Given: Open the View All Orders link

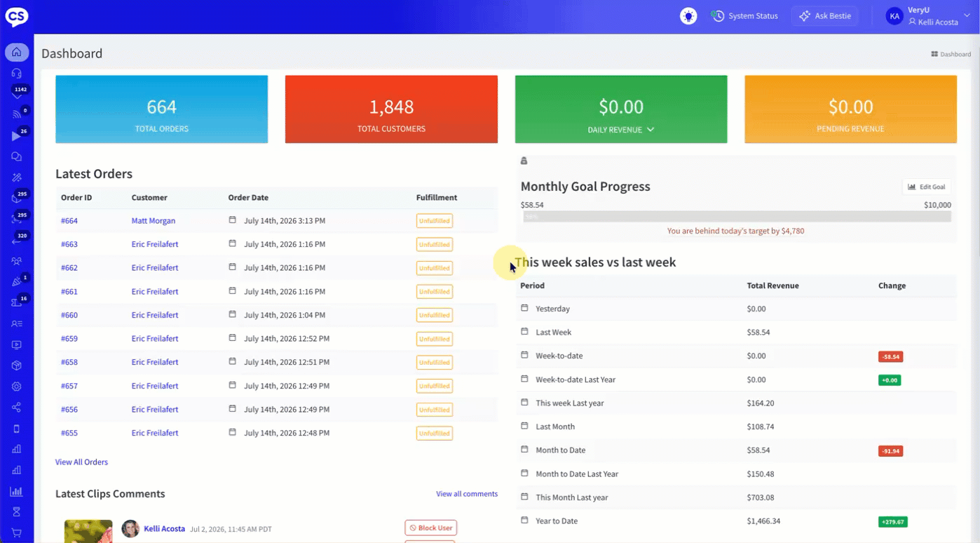Looking at the screenshot, I should [81, 462].
